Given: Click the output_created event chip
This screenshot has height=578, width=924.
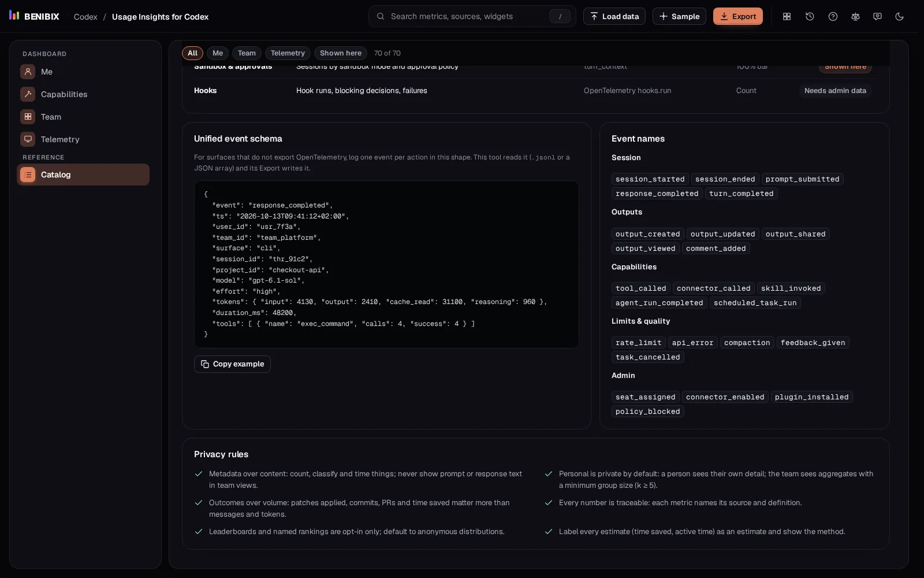Looking at the screenshot, I should [647, 234].
